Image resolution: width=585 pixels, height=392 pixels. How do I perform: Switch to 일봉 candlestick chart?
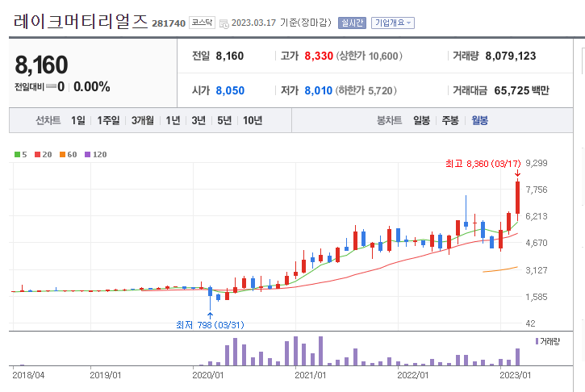coord(421,120)
